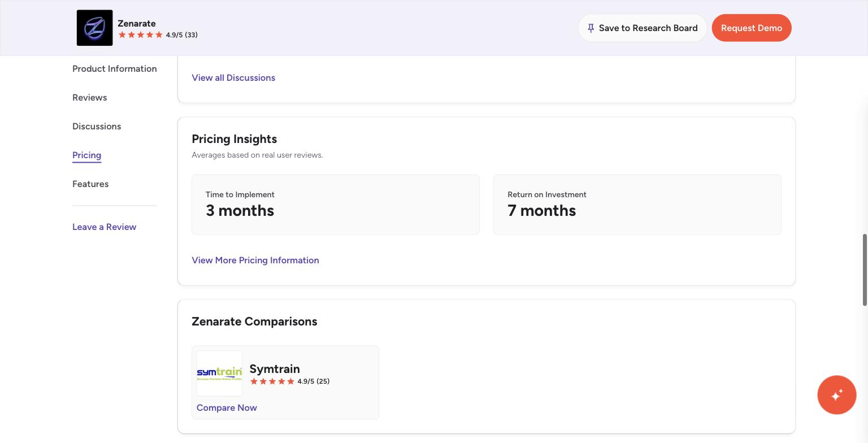Screen dimensions: 868x443
Task: Click the pin icon on Save to Research Board
Action: 591,28
